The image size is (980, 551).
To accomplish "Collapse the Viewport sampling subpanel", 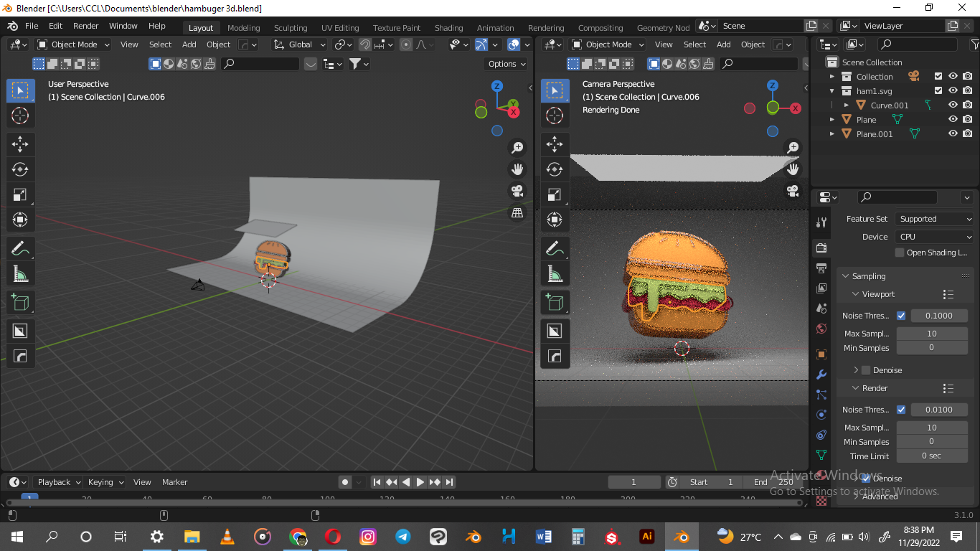I will coord(856,294).
